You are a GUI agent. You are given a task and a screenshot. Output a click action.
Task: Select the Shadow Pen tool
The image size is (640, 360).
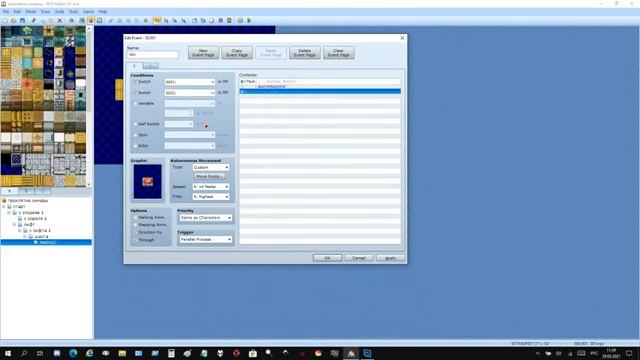tap(146, 20)
